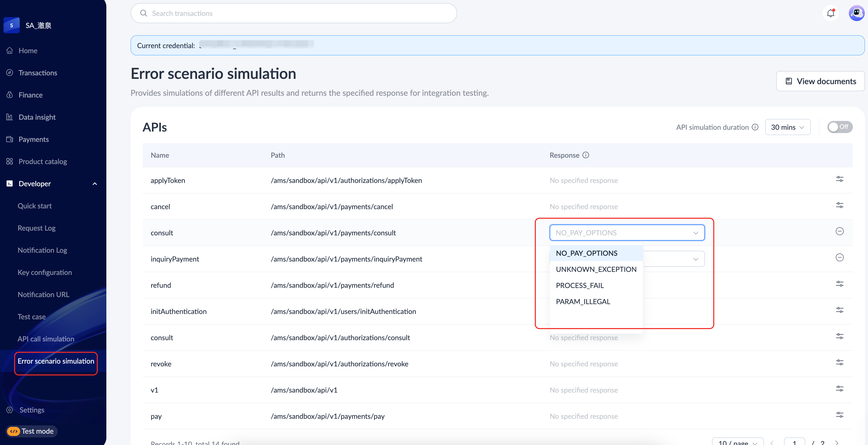Image resolution: width=868 pixels, height=445 pixels.
Task: Click settings icon in pay row
Action: (x=839, y=415)
